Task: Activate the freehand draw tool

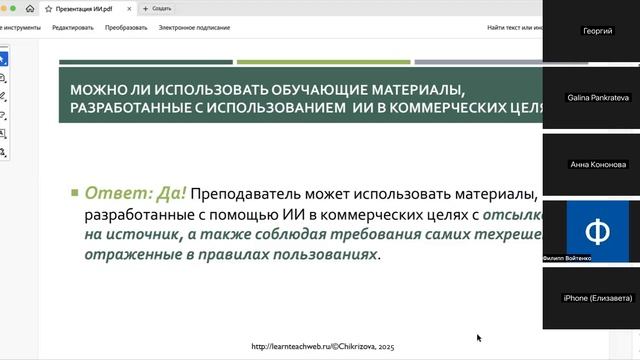Action: click(3, 116)
